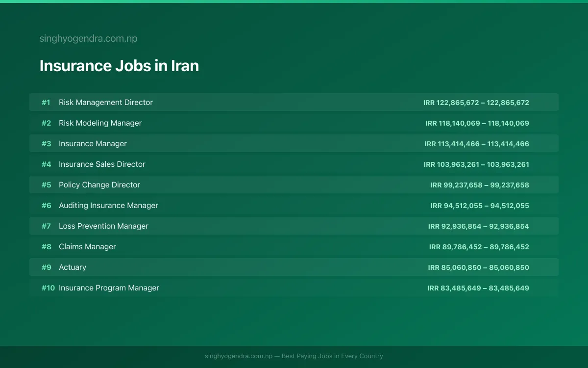
Task: Click the #1 rank number
Action: pyautogui.click(x=46, y=103)
